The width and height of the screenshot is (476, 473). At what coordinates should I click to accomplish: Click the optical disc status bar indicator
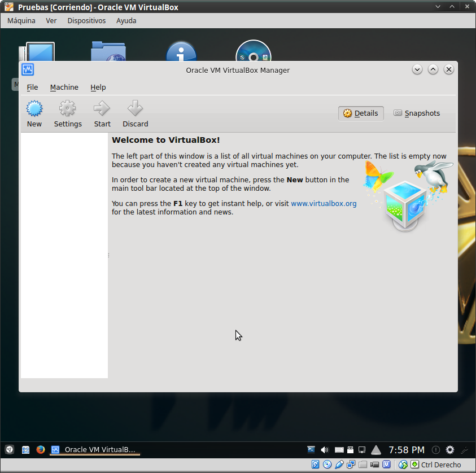click(x=327, y=465)
